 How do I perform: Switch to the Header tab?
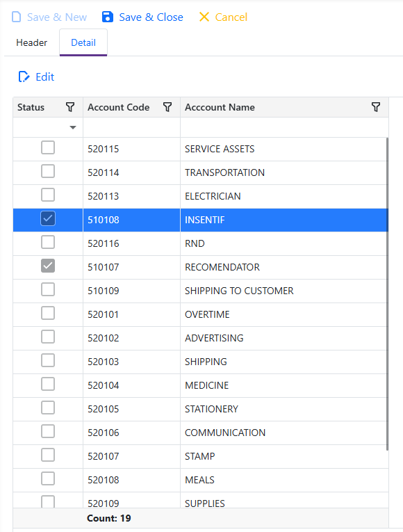coord(31,42)
